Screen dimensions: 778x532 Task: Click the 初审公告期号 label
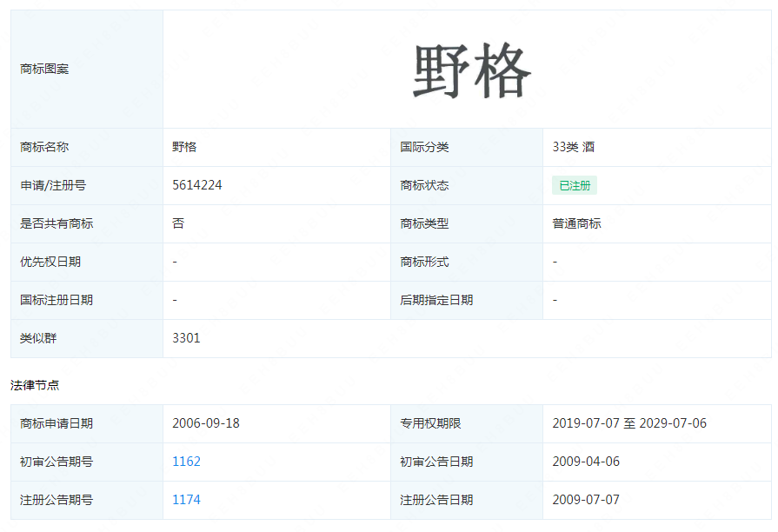[x=57, y=462]
